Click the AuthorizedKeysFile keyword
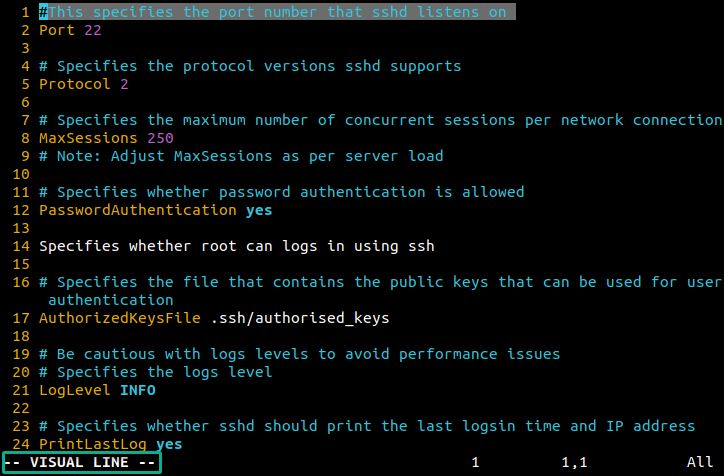Viewport: 724px width, 476px height. pyautogui.click(x=120, y=318)
